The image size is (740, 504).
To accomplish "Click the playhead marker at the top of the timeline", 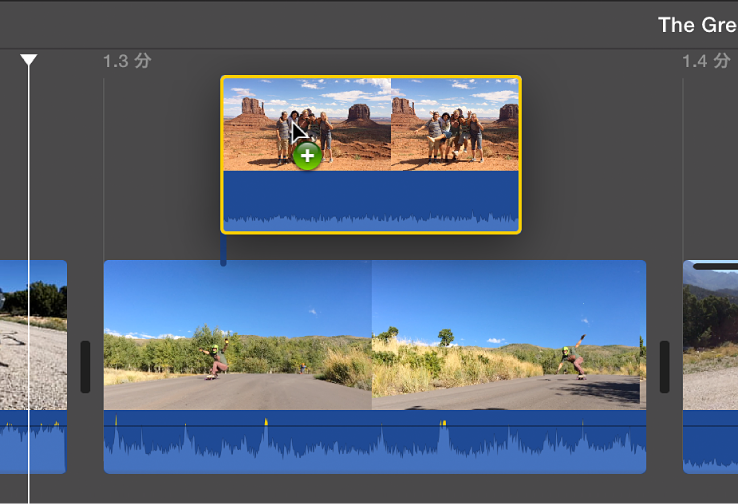I will pyautogui.click(x=29, y=59).
